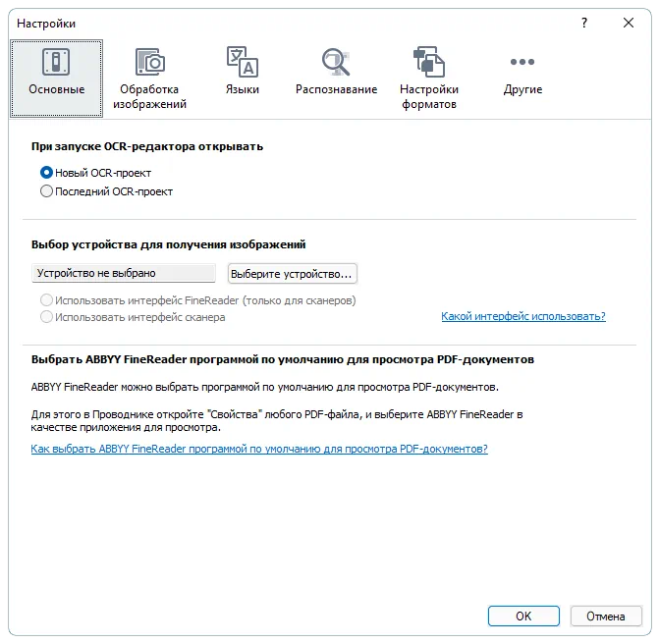Image resolution: width=659 pixels, height=644 pixels.
Task: Open the Настройки форматов documents icon
Action: (428, 62)
